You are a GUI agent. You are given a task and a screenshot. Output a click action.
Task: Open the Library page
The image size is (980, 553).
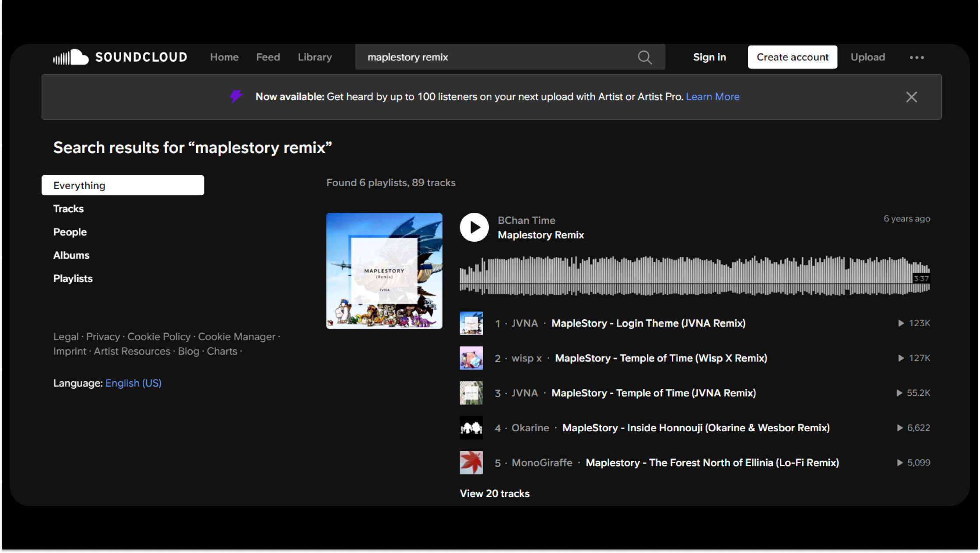pyautogui.click(x=315, y=57)
